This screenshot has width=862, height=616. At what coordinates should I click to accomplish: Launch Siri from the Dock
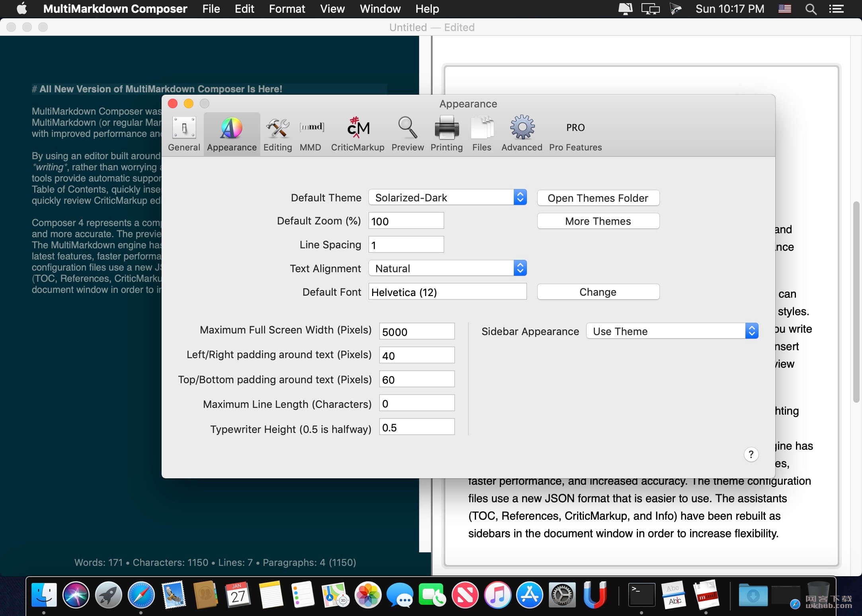76,595
